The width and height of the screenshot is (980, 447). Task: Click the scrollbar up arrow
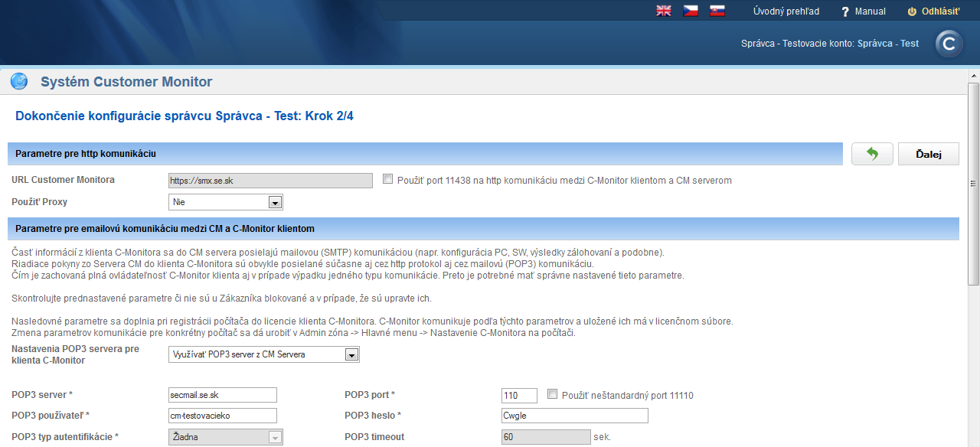pos(974,76)
